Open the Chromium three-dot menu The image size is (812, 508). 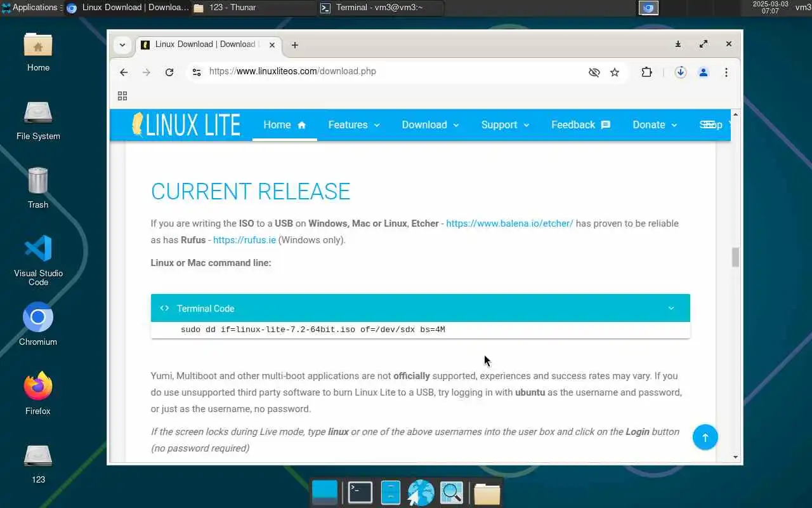726,72
